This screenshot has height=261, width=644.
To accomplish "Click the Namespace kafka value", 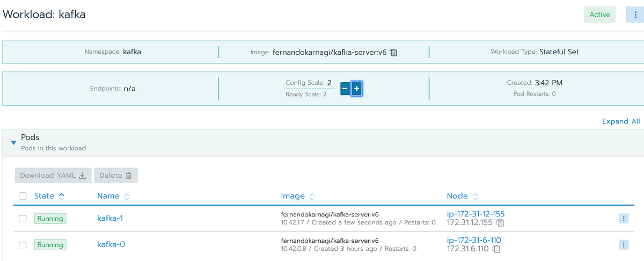I will click(132, 52).
